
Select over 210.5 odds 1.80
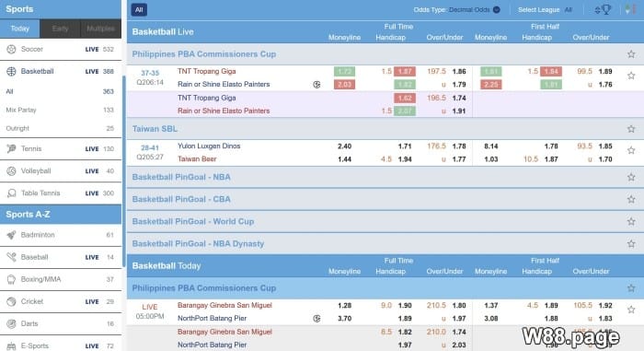[x=459, y=306]
